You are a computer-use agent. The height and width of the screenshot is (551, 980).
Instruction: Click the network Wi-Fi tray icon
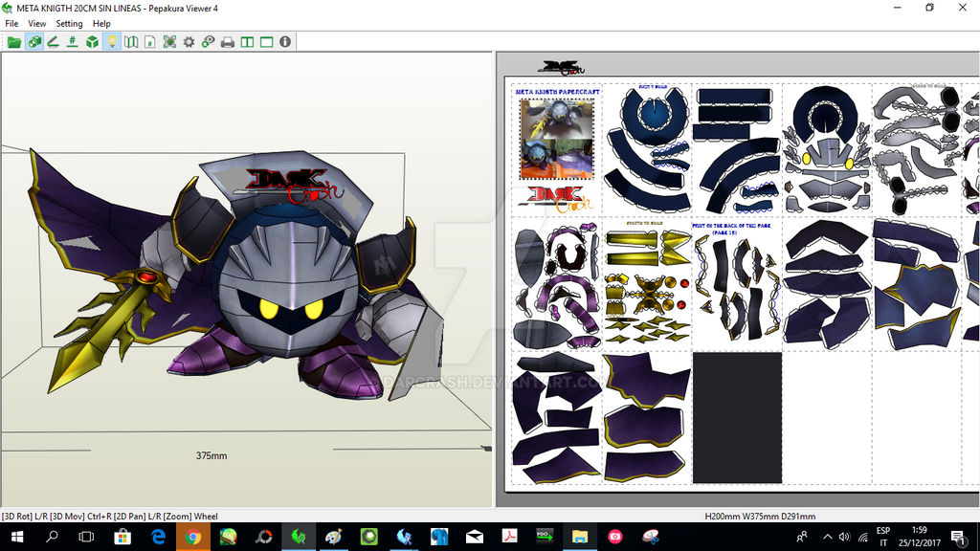[863, 537]
